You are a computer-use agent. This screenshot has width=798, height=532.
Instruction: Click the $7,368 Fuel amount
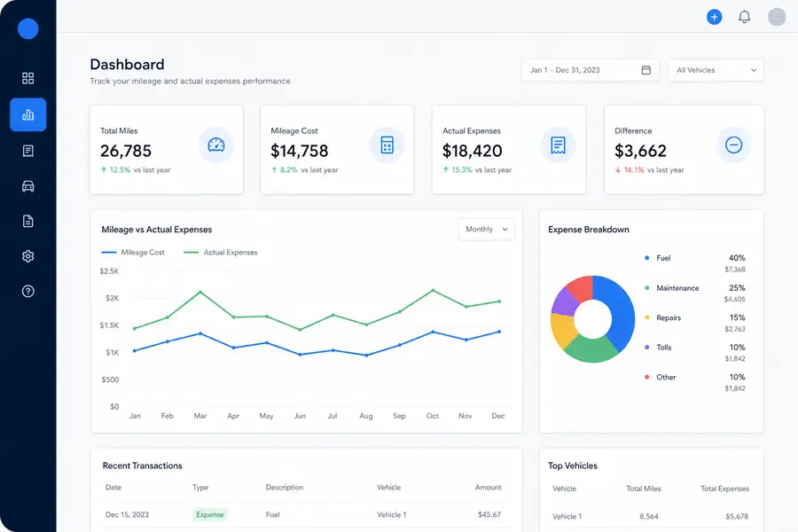735,270
